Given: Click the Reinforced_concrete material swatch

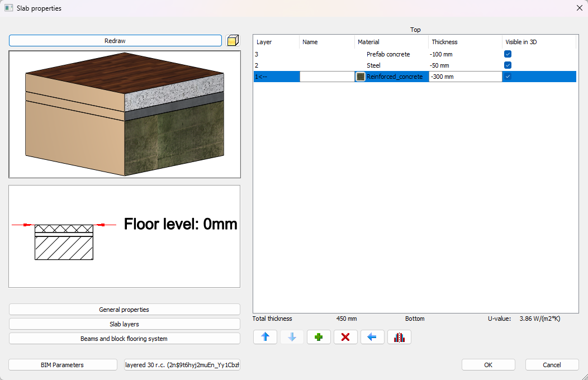Looking at the screenshot, I should (x=360, y=77).
